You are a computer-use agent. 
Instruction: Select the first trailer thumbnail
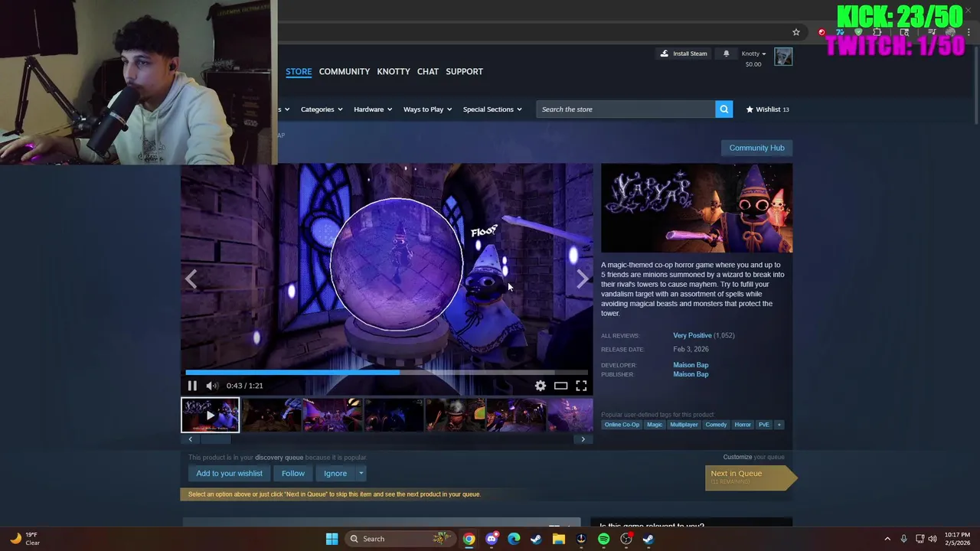(x=211, y=416)
